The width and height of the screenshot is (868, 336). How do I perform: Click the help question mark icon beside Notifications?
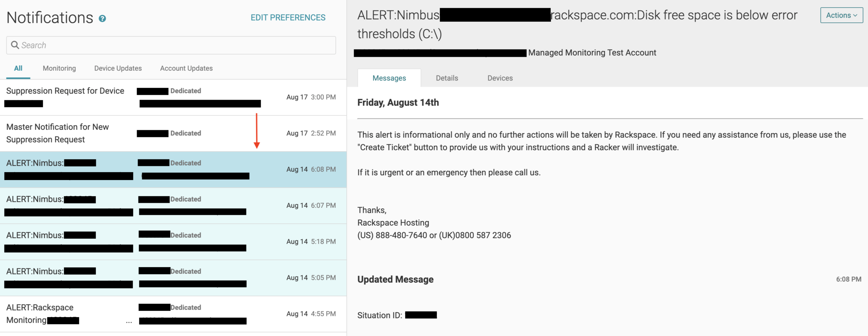(102, 19)
